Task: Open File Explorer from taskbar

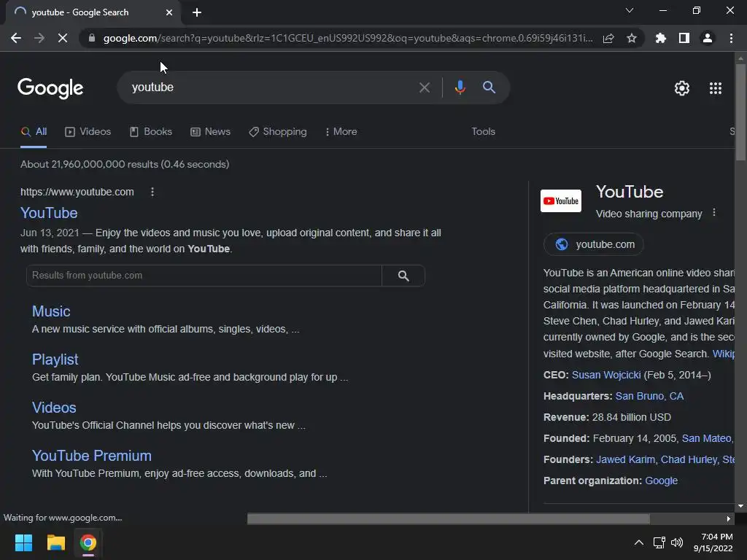Action: tap(55, 542)
